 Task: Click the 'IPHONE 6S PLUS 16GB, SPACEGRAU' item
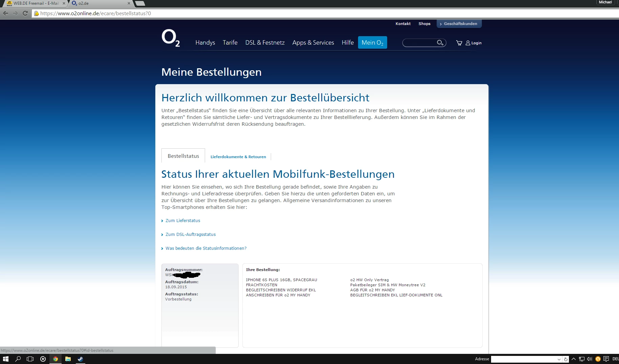click(282, 280)
